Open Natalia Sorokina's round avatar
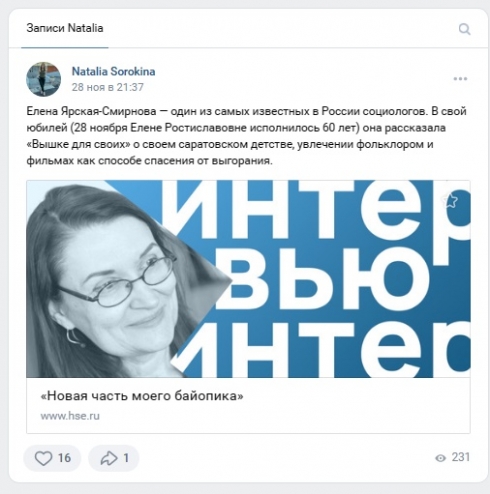Viewport: 490px width, 494px height. [x=43, y=79]
